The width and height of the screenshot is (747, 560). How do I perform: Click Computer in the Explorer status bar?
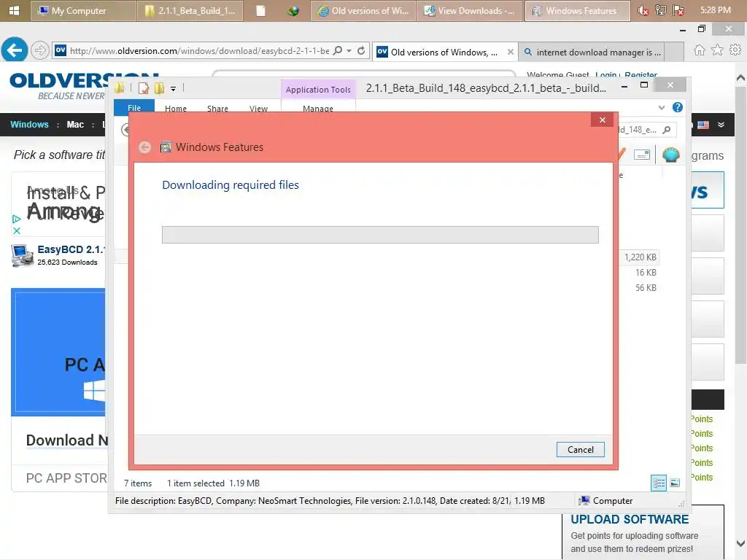(605, 501)
